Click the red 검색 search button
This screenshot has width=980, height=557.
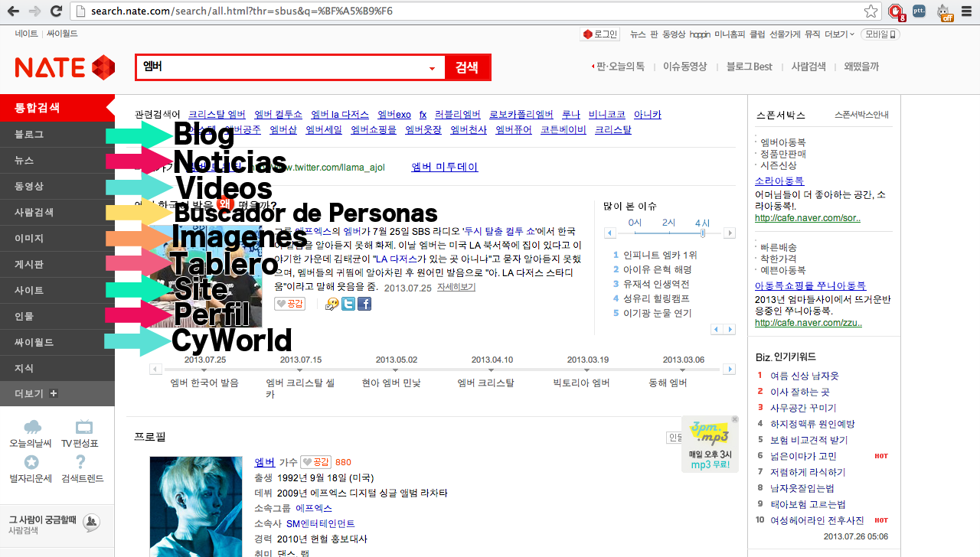point(467,67)
